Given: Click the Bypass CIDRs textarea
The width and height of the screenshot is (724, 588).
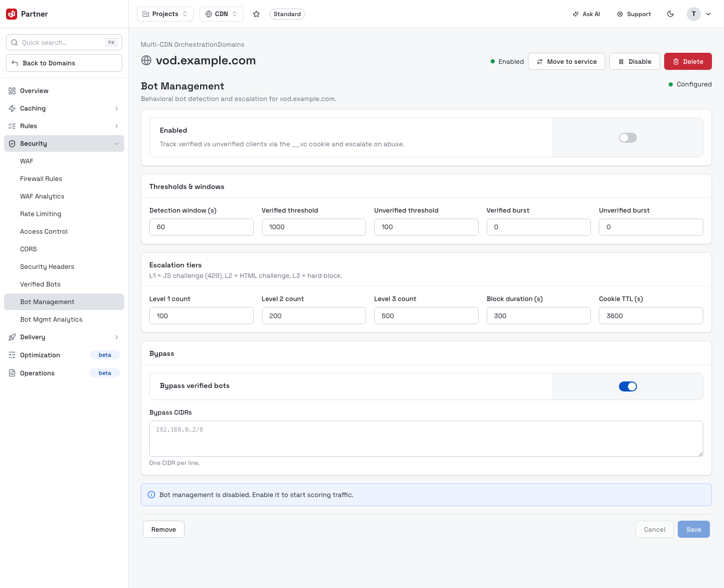Looking at the screenshot, I should coord(426,439).
